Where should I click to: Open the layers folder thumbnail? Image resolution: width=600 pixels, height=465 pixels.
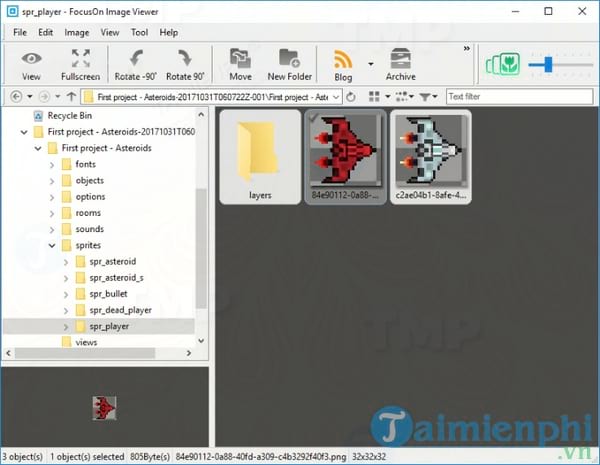(x=260, y=157)
